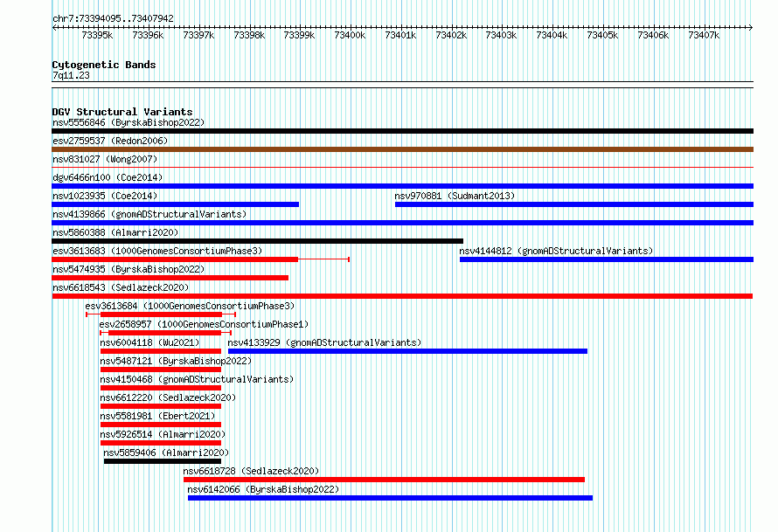Click the 73401k ruler tick label
Viewport: 778px width, 532px height.
click(400, 35)
